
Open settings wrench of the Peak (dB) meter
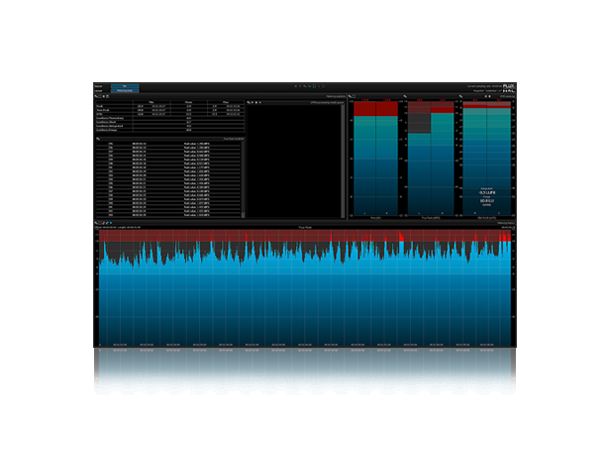click(x=350, y=96)
